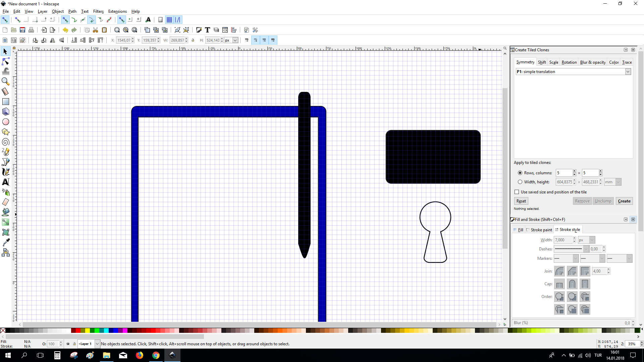Select the Width, height radio button

(x=520, y=182)
